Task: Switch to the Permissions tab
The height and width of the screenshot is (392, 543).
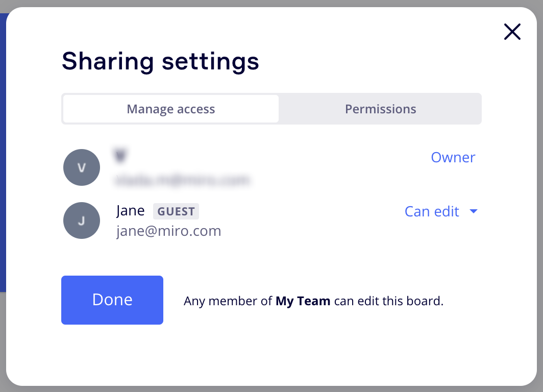Action: [x=380, y=109]
